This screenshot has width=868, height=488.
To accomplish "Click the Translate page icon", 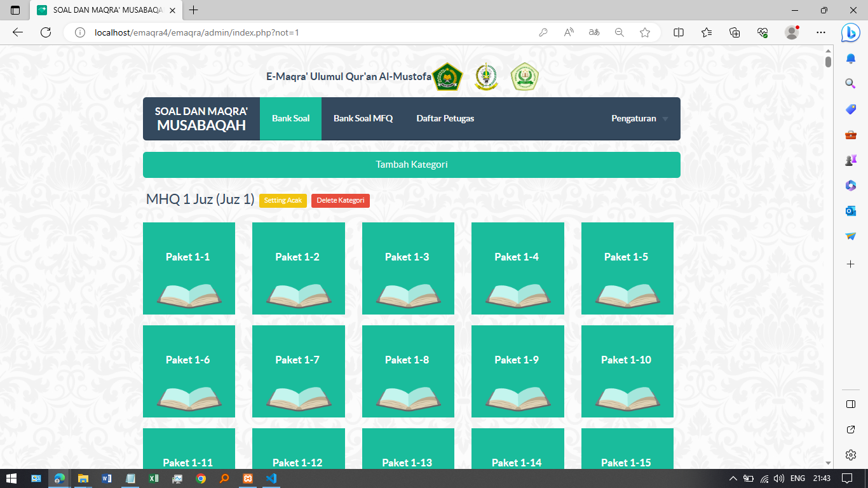I will tap(594, 32).
